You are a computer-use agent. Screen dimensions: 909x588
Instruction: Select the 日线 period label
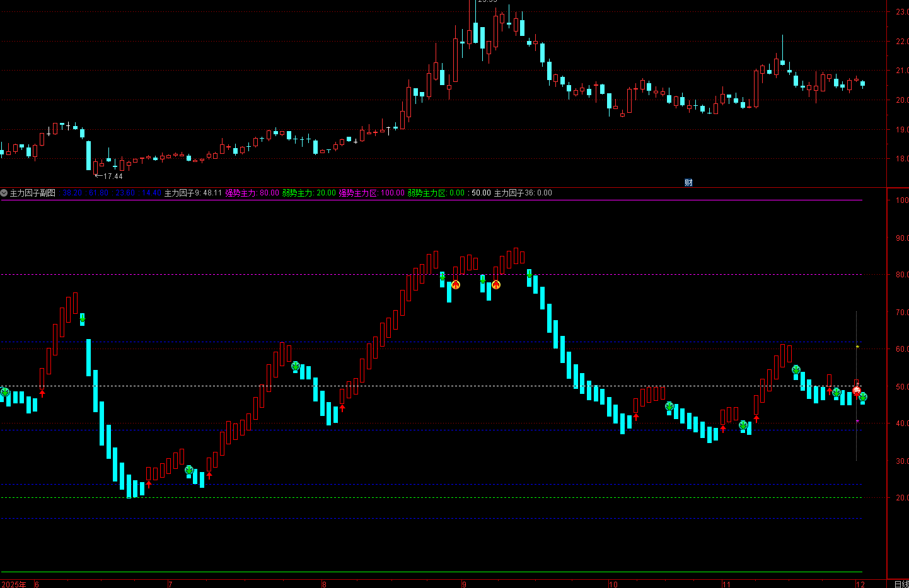(x=901, y=584)
